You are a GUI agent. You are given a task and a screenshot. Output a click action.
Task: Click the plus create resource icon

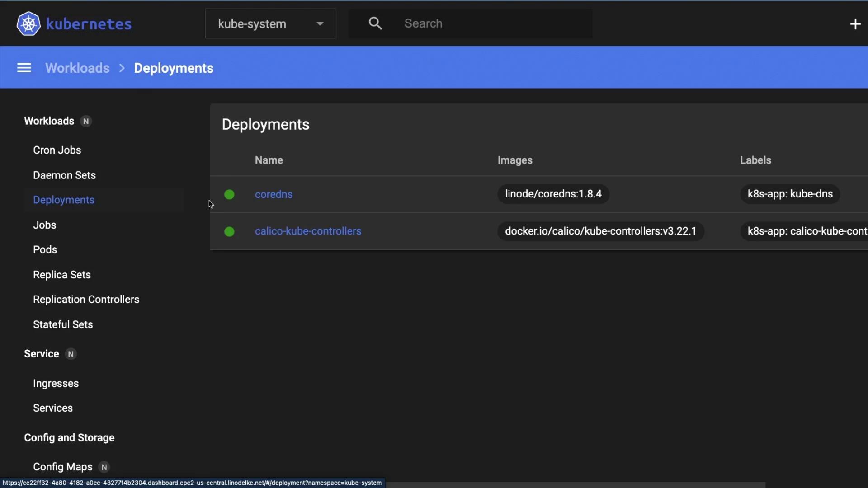click(855, 24)
